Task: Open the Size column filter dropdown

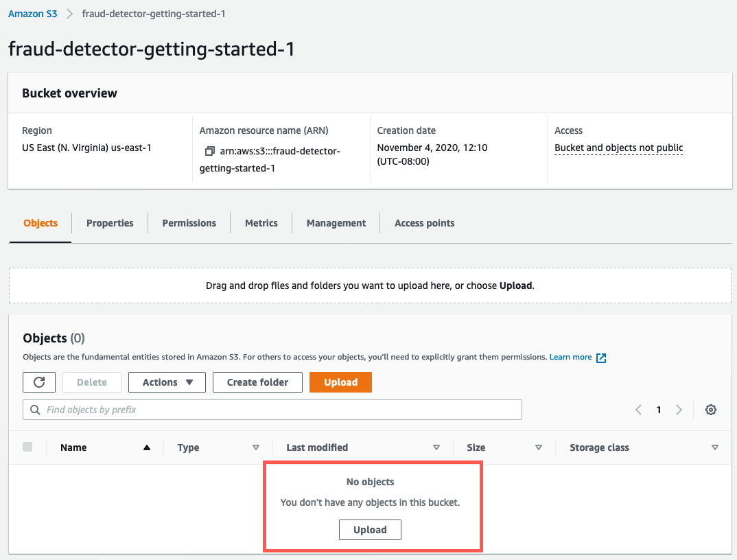Action: click(539, 447)
